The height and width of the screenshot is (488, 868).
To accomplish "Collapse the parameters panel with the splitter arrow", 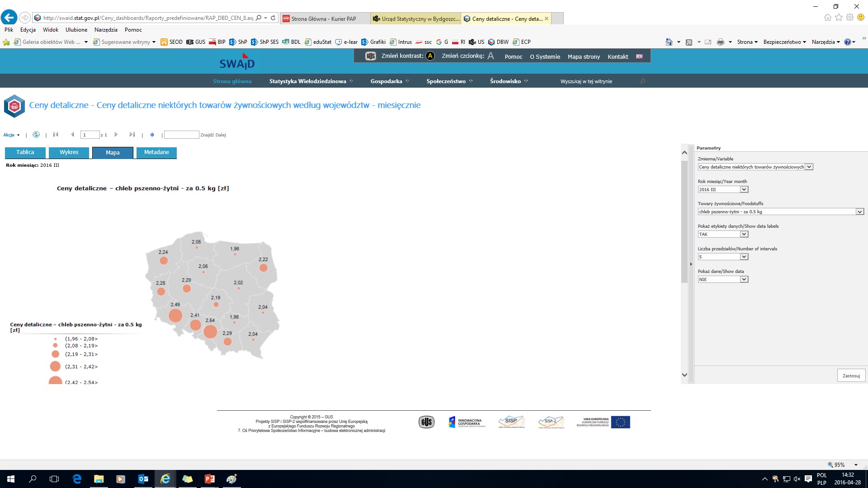I will tap(691, 264).
